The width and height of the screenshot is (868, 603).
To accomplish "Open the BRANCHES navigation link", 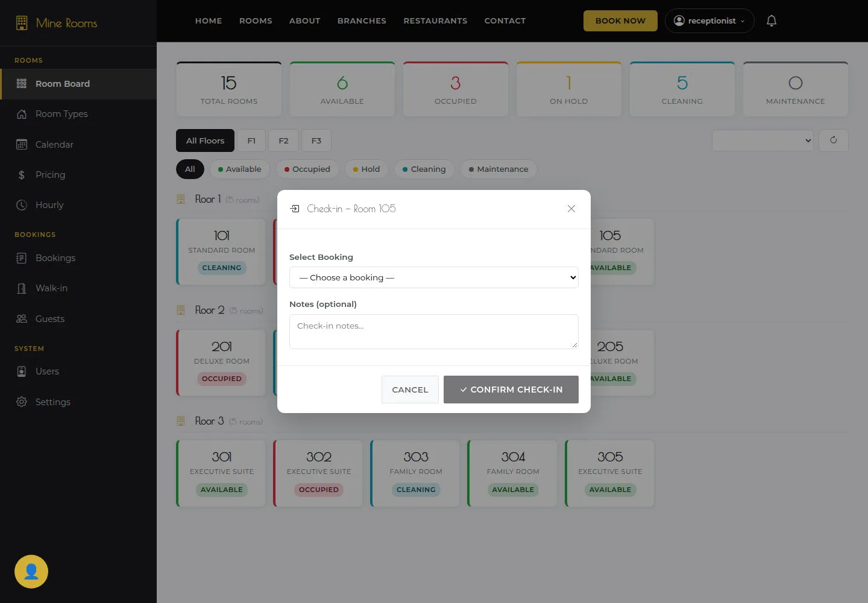I will point(362,21).
